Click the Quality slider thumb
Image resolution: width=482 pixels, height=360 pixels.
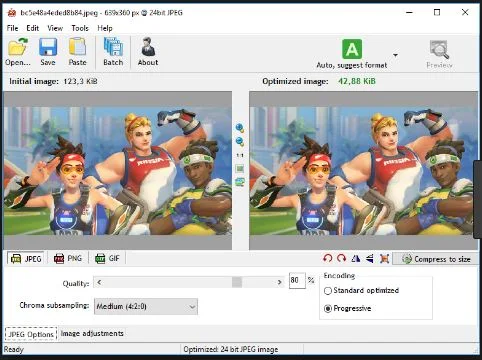pyautogui.click(x=237, y=283)
